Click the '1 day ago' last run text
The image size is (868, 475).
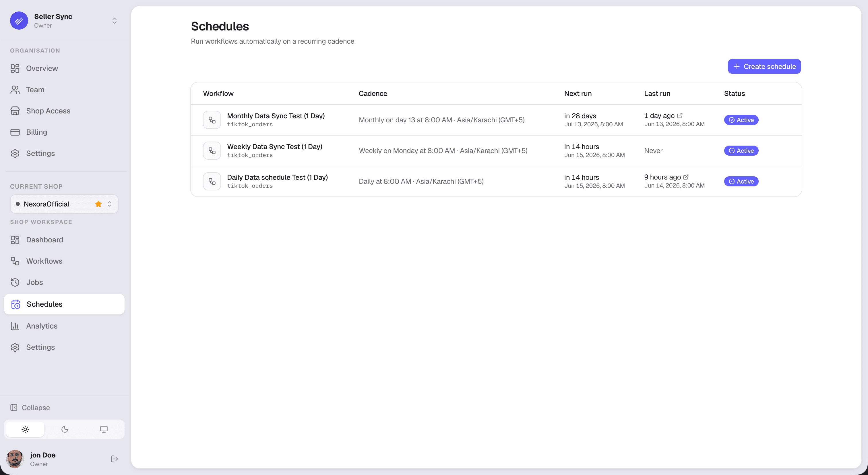pos(659,116)
